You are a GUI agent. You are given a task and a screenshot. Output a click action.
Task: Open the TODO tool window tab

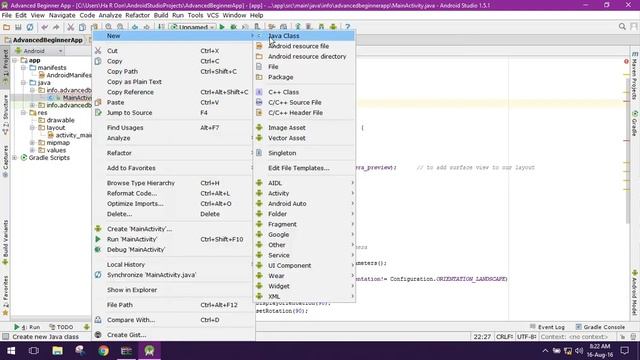(61, 327)
